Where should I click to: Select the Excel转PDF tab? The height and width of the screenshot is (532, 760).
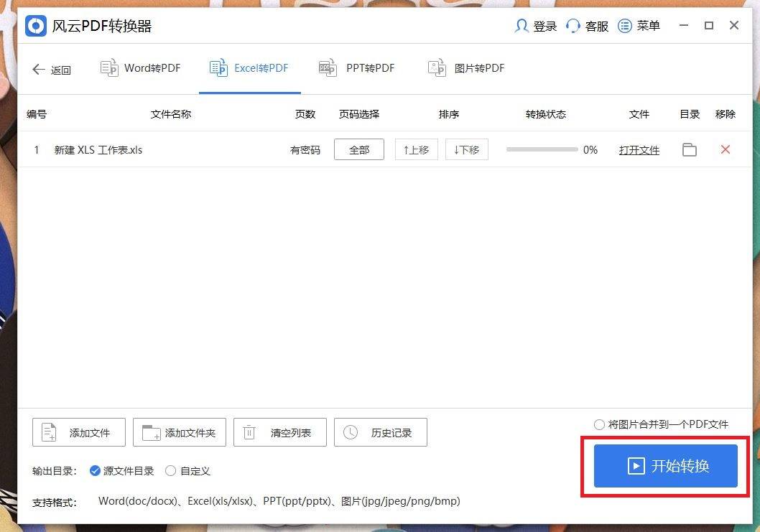pos(249,68)
